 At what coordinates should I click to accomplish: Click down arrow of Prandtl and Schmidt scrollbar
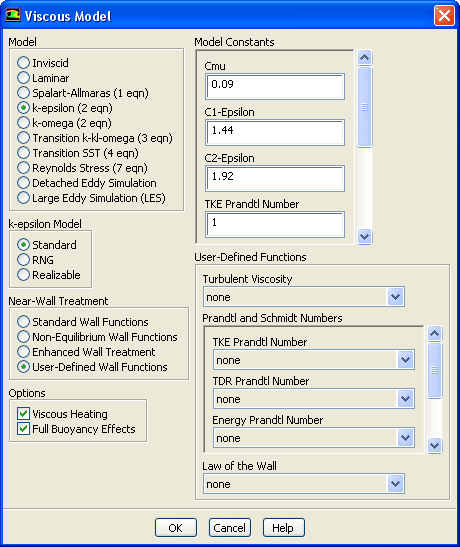pyautogui.click(x=435, y=445)
